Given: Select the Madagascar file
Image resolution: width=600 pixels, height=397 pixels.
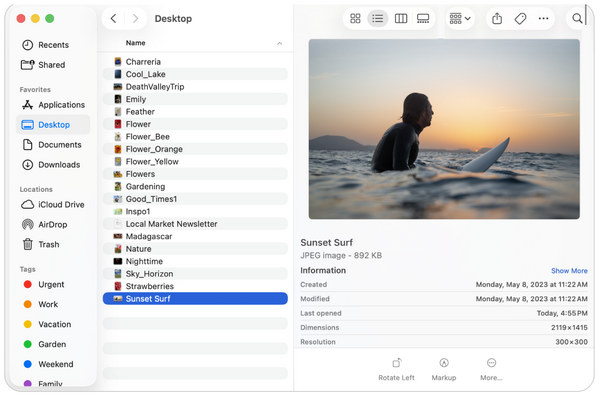Looking at the screenshot, I should [x=195, y=236].
